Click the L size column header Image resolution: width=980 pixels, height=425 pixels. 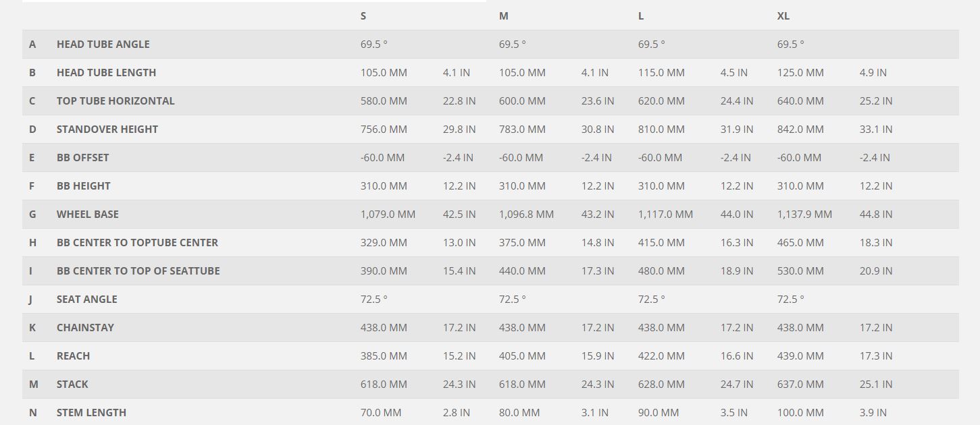pyautogui.click(x=641, y=16)
